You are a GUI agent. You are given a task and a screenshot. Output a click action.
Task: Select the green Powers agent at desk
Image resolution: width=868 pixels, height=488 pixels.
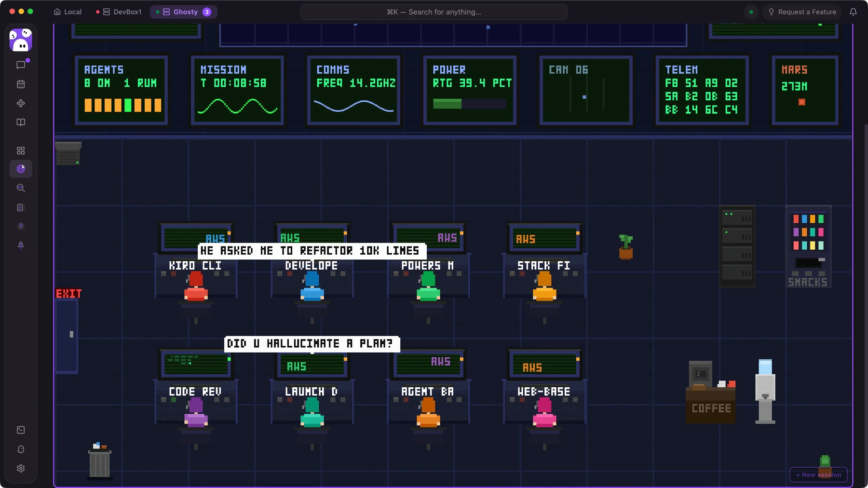428,286
